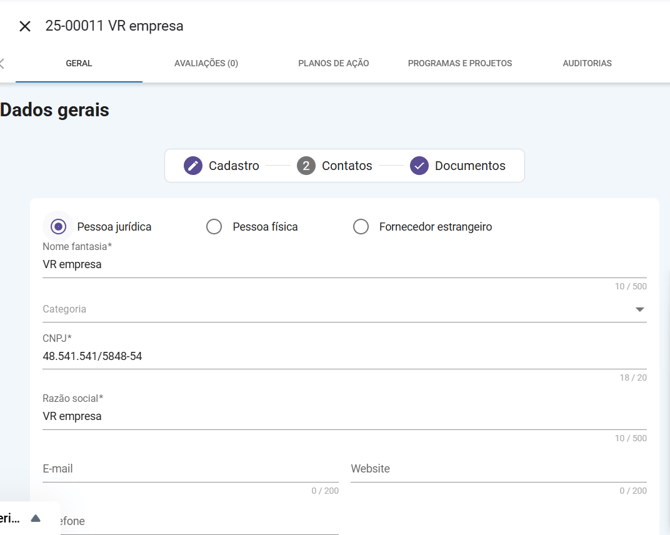The width and height of the screenshot is (670, 535).
Task: Click the checkmark icon on Documentos step
Action: (419, 166)
